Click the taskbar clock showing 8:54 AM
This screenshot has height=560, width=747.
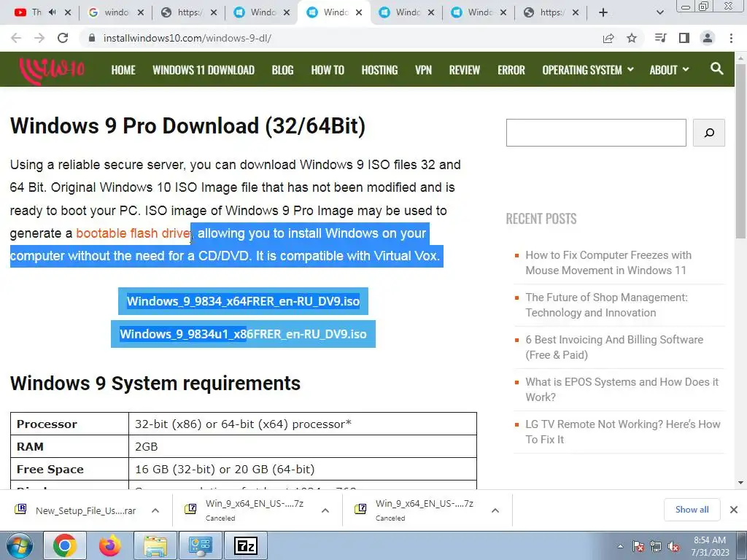click(x=710, y=546)
